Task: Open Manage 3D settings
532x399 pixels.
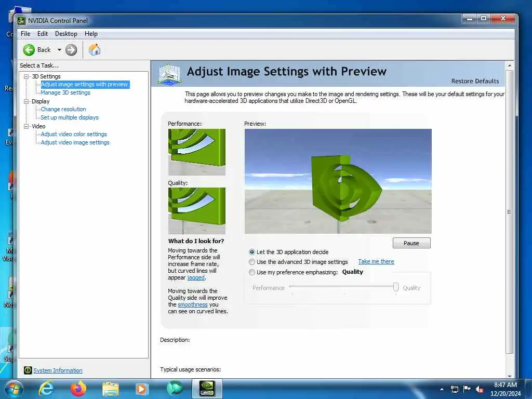Action: click(x=65, y=92)
